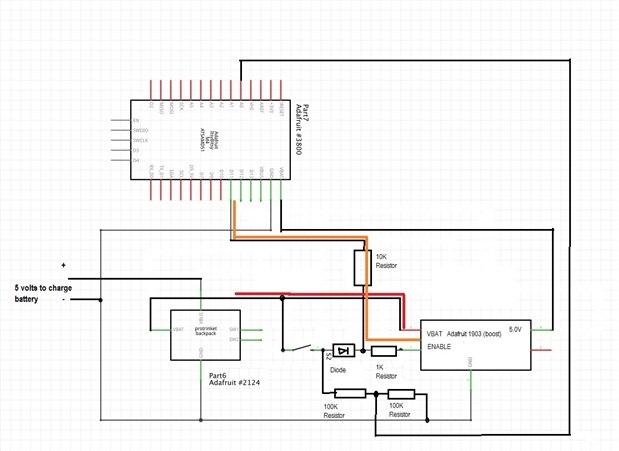Click the 'GND' pin on the backpack
619x451 pixels.
[x=201, y=353]
